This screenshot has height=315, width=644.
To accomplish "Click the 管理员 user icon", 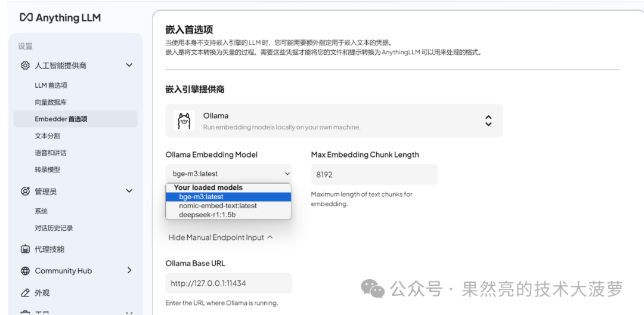I will 25,191.
